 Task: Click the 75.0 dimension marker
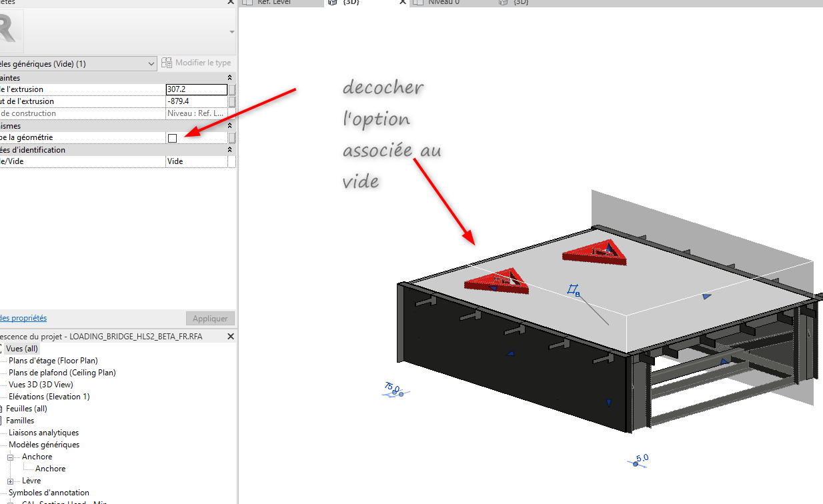tap(393, 390)
